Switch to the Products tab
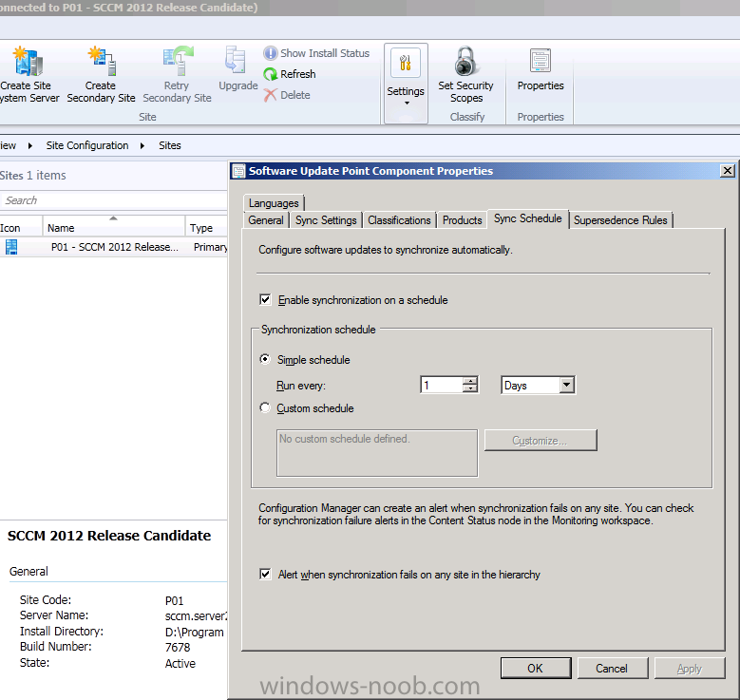 462,220
